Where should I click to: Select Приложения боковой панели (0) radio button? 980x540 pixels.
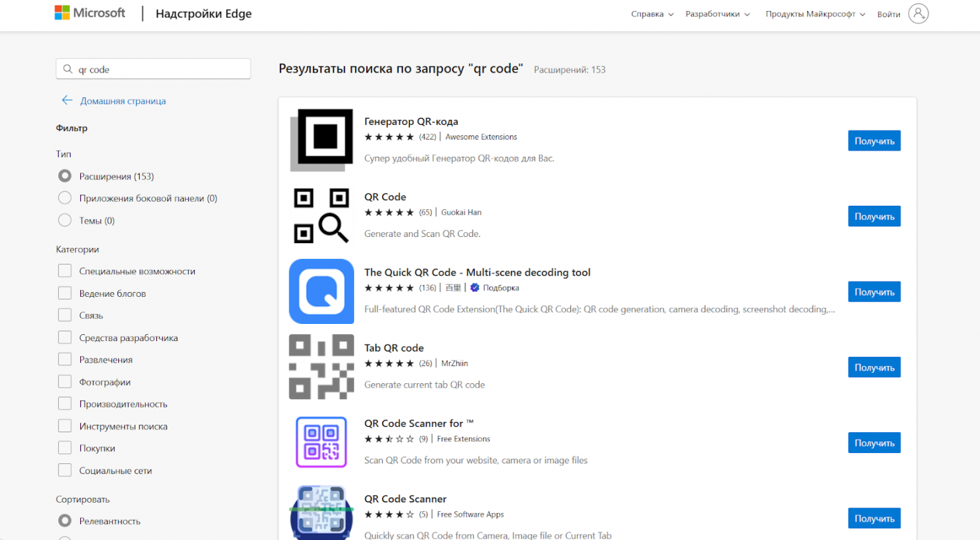tap(65, 198)
